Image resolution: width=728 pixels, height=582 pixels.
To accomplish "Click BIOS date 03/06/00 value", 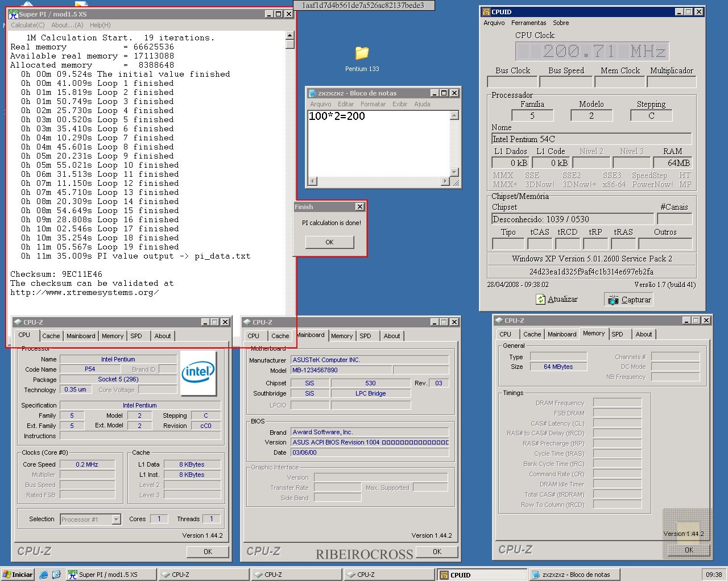I will pyautogui.click(x=370, y=452).
